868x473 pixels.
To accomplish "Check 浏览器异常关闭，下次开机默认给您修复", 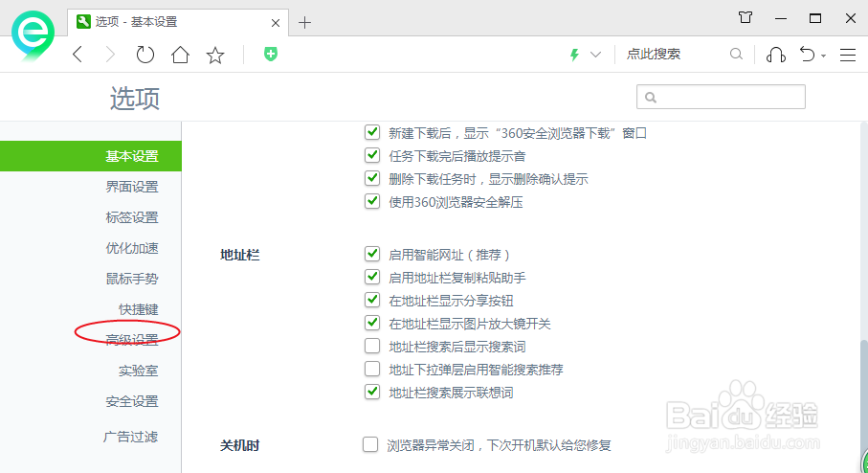I will pos(371,444).
